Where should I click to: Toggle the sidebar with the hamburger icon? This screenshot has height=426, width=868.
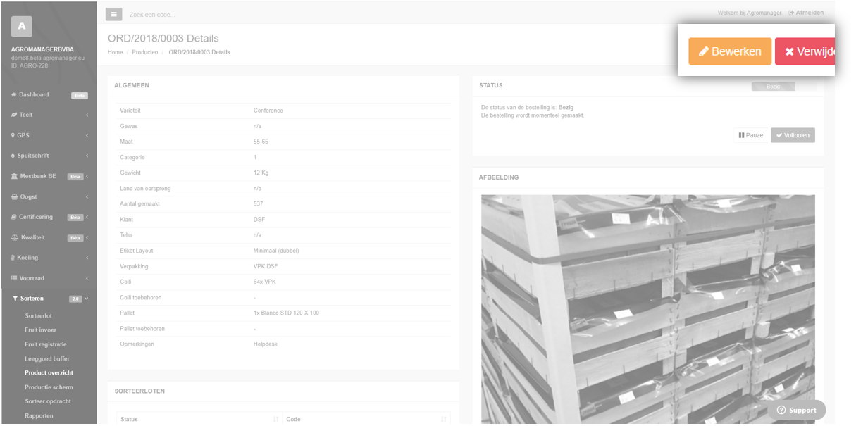coord(113,14)
